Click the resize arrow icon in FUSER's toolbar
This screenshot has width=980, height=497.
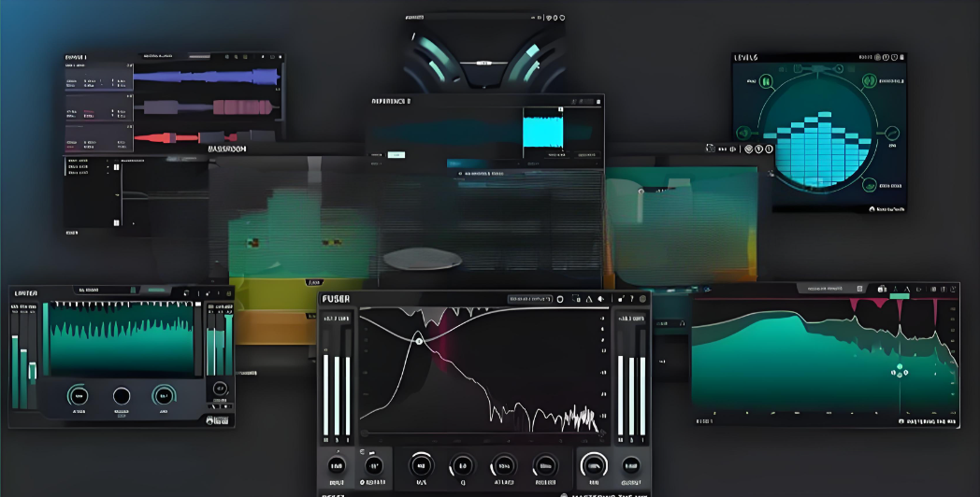[621, 299]
